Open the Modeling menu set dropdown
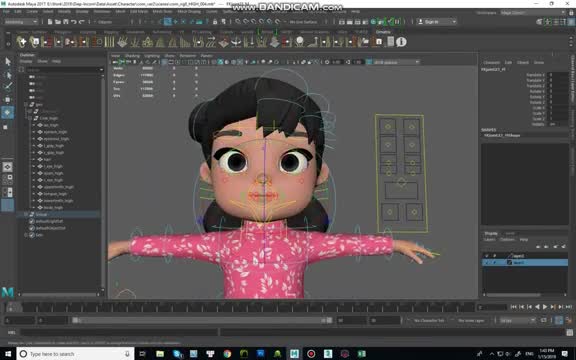576x360 pixels. pyautogui.click(x=21, y=22)
